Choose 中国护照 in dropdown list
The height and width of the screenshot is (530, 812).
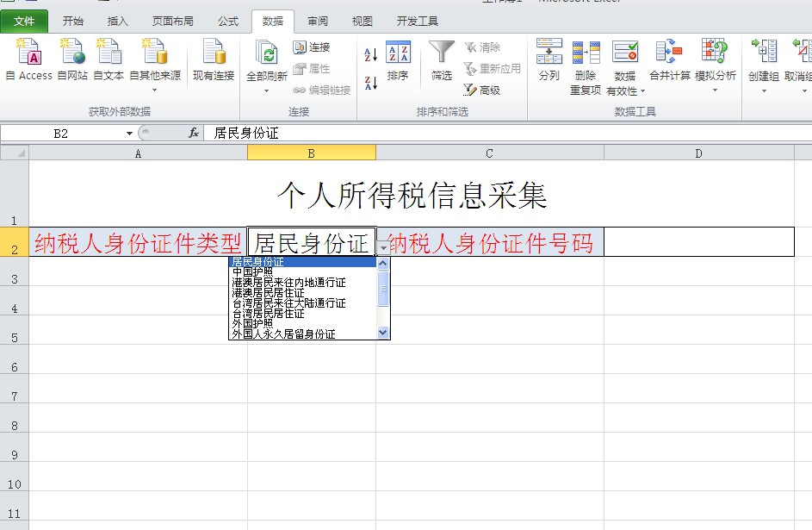[302, 272]
